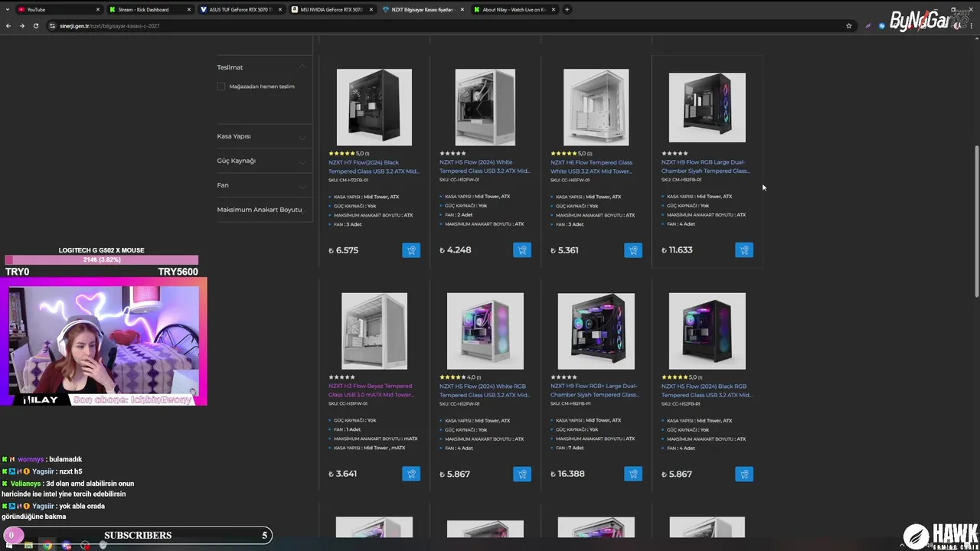
Task: Click SKU CM-H72FB-01 text
Action: pyautogui.click(x=348, y=181)
